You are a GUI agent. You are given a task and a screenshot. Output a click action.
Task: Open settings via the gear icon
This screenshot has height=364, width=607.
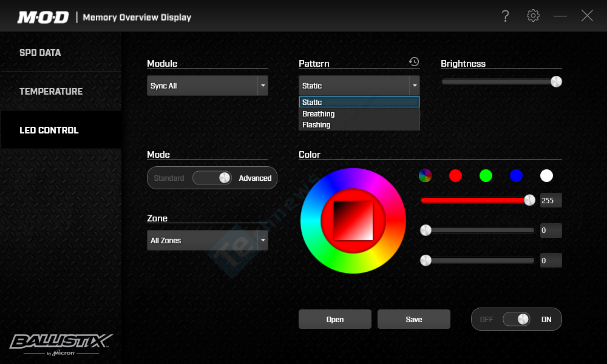tap(533, 16)
